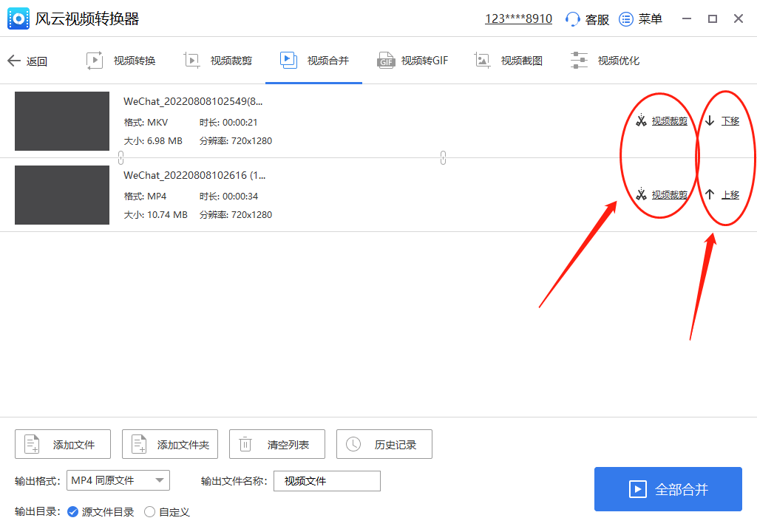This screenshot has height=532, width=757.
Task: Click scissors icon for the MKV video
Action: (641, 120)
